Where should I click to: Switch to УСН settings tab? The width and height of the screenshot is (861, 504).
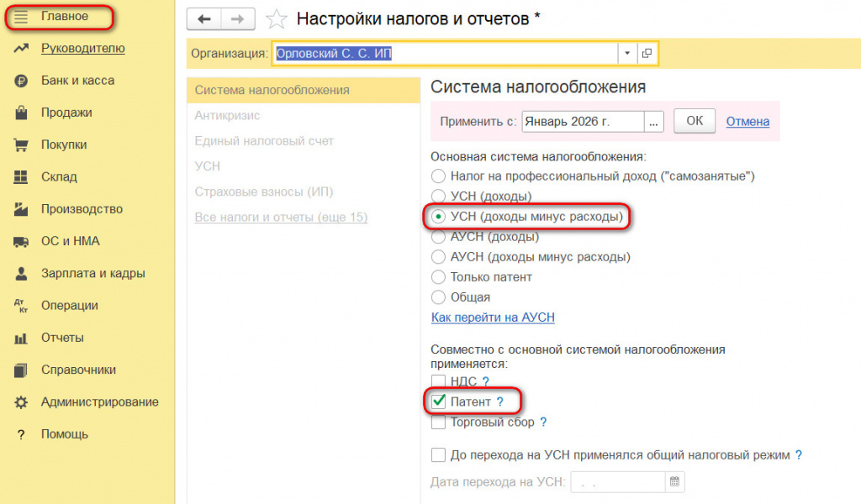pyautogui.click(x=207, y=166)
